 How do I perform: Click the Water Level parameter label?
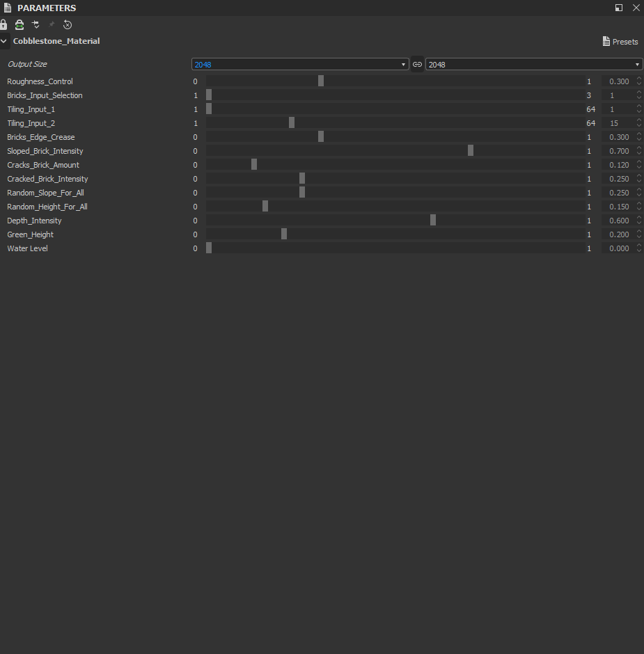coord(27,248)
